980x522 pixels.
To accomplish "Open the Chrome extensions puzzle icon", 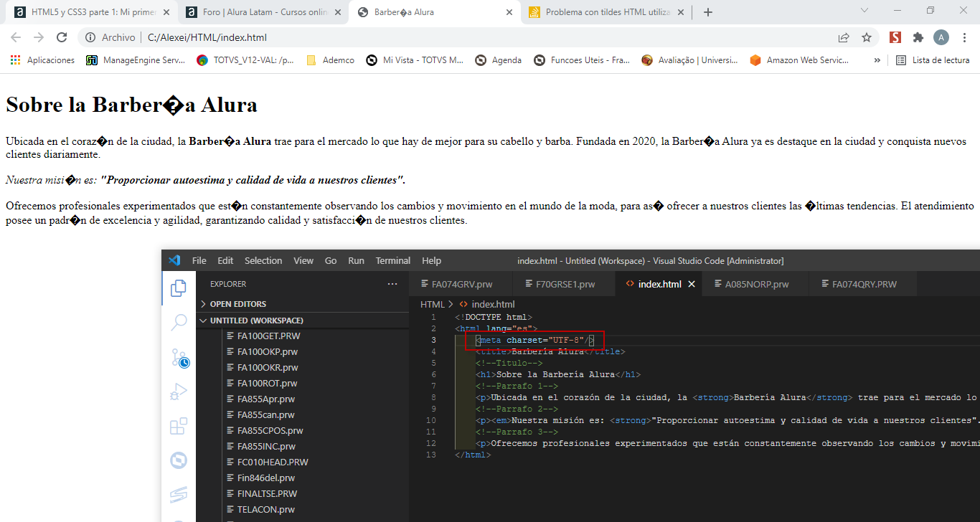I will point(918,37).
